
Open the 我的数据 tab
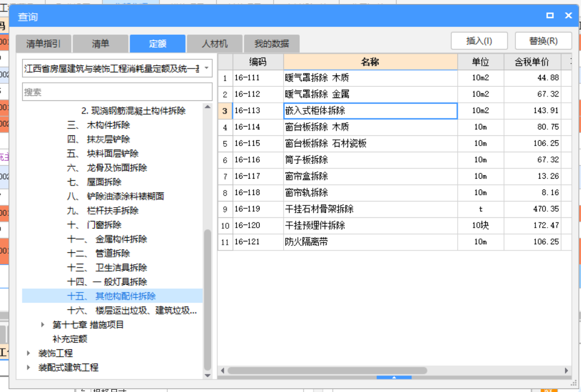(272, 44)
